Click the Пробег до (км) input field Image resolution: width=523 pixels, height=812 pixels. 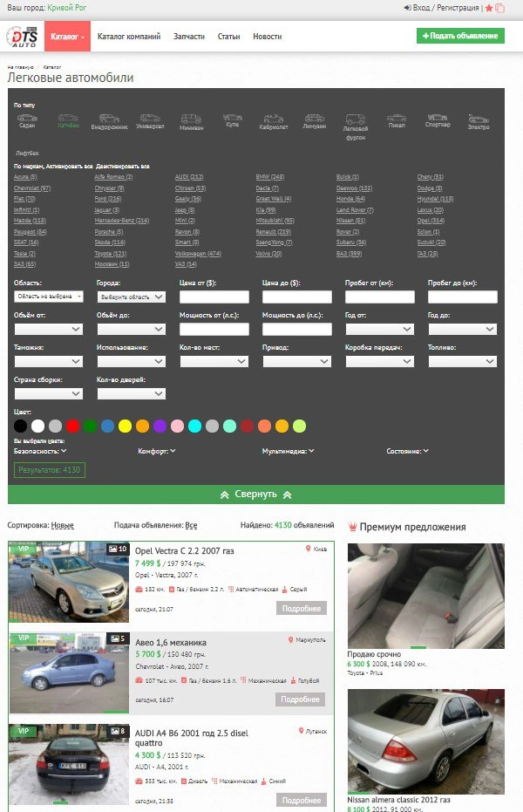click(463, 297)
